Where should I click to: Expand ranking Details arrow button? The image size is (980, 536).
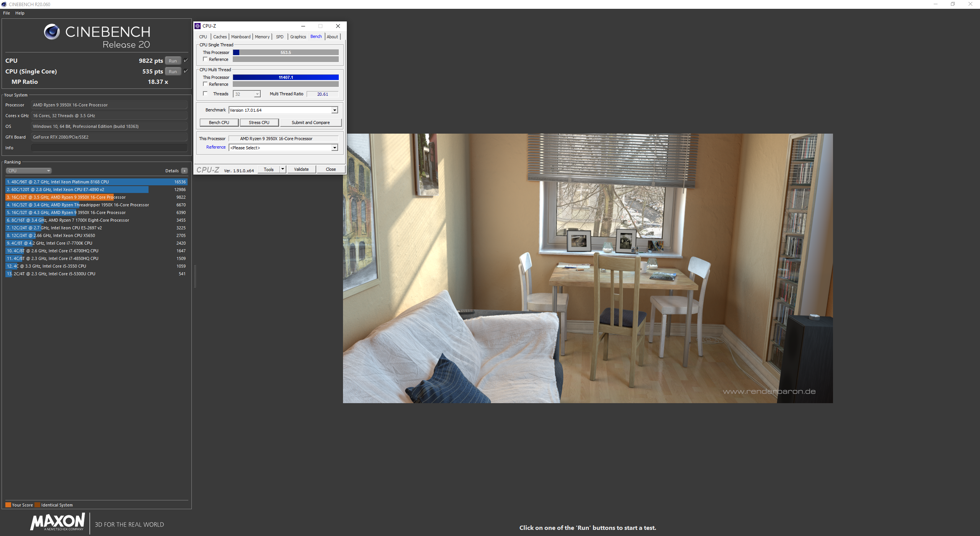pos(185,171)
